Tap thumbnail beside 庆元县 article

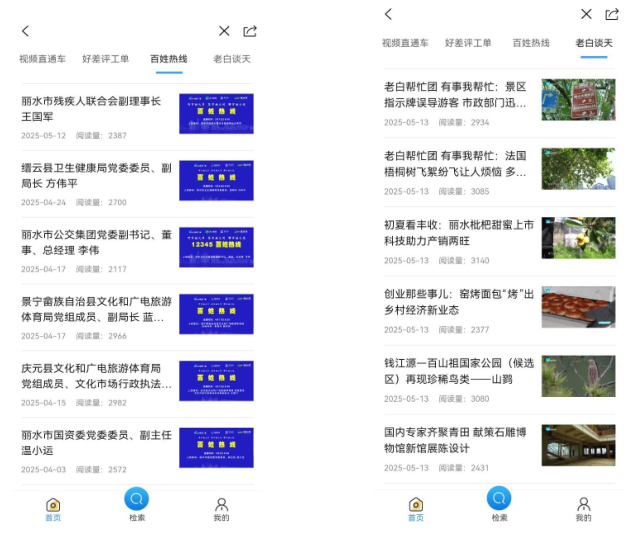click(216, 381)
